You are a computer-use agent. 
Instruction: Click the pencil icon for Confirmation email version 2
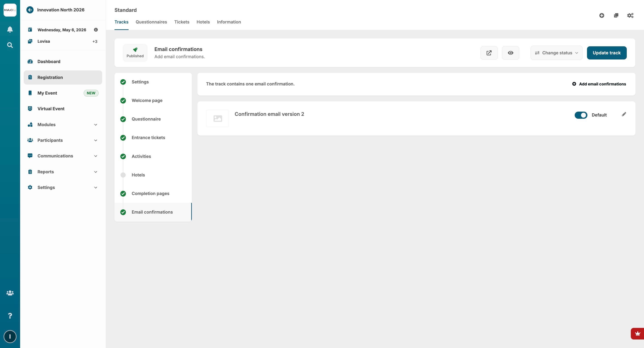(624, 115)
